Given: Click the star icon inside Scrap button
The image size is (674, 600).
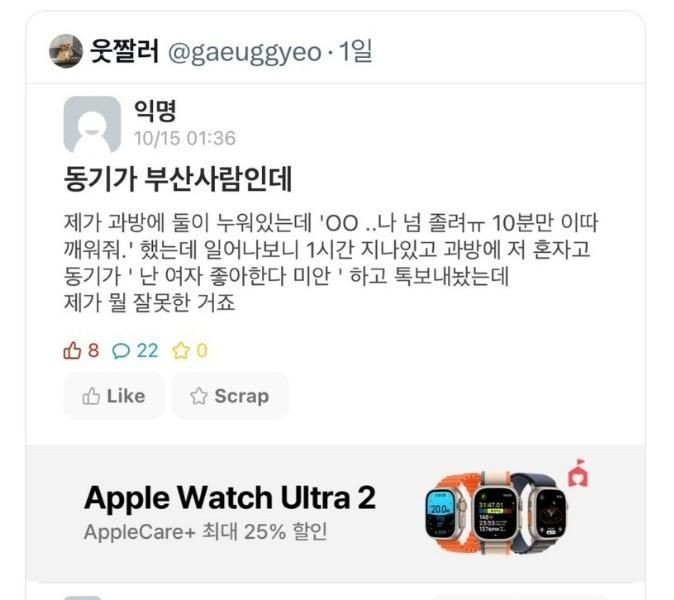Looking at the screenshot, I should tap(199, 396).
